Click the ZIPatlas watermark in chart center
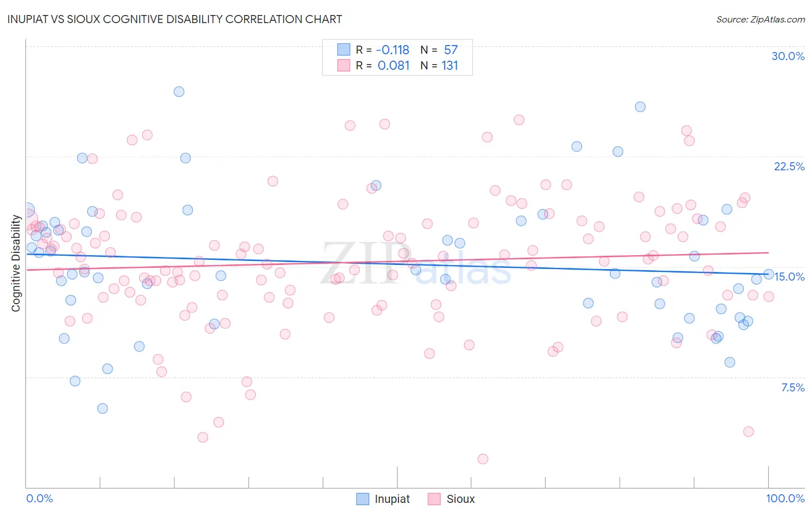This screenshot has width=812, height=515. pos(416,263)
